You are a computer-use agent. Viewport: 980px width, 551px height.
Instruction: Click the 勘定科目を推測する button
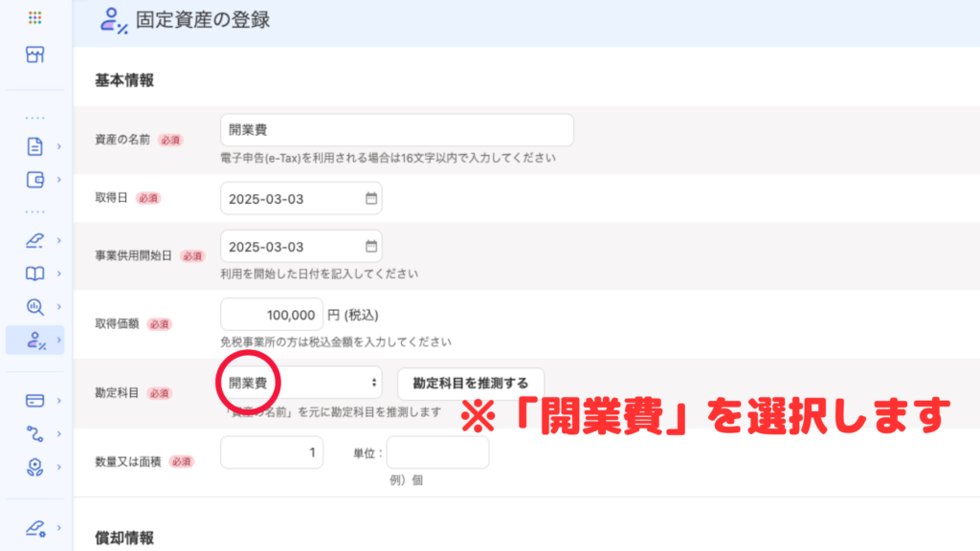[x=470, y=383]
